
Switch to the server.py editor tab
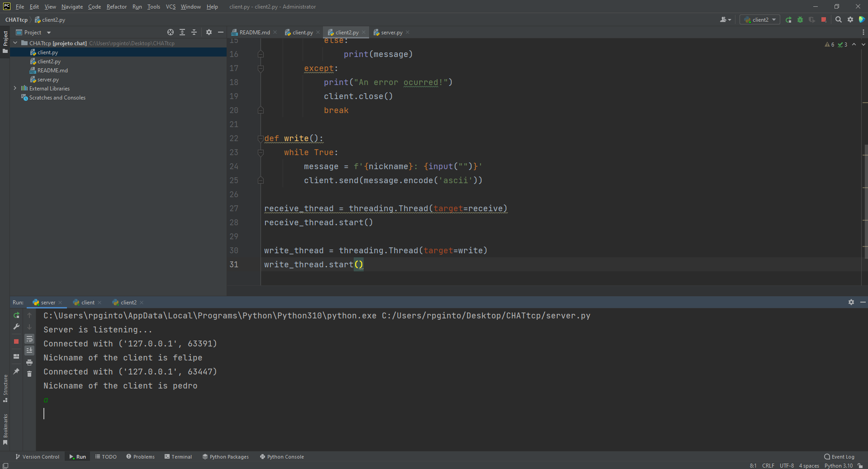[x=391, y=32]
